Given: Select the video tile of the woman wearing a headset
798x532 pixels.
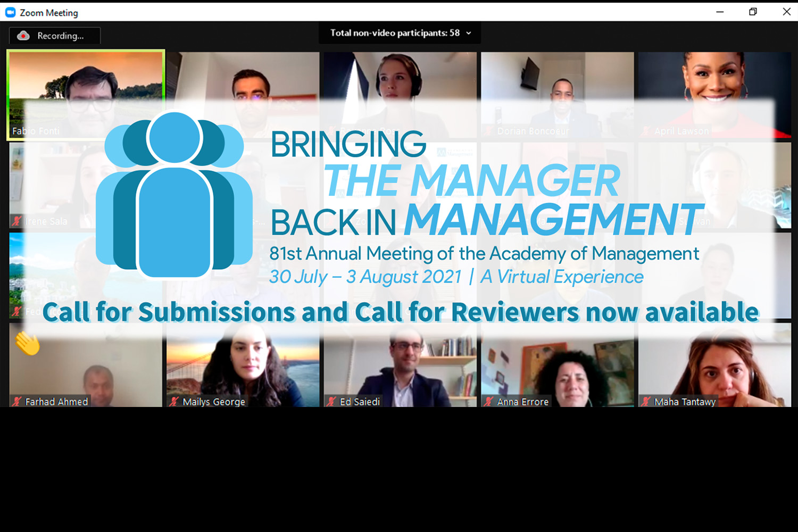Looking at the screenshot, I should click(x=400, y=95).
